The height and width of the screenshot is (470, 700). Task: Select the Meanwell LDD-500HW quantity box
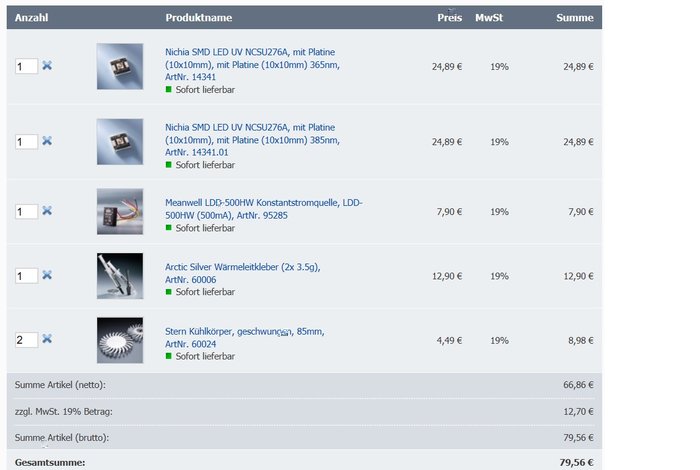tap(26, 211)
